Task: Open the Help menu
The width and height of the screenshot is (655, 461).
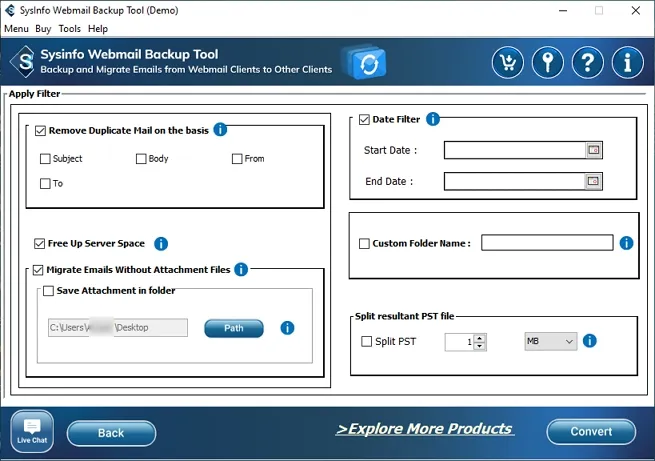Action: point(98,29)
